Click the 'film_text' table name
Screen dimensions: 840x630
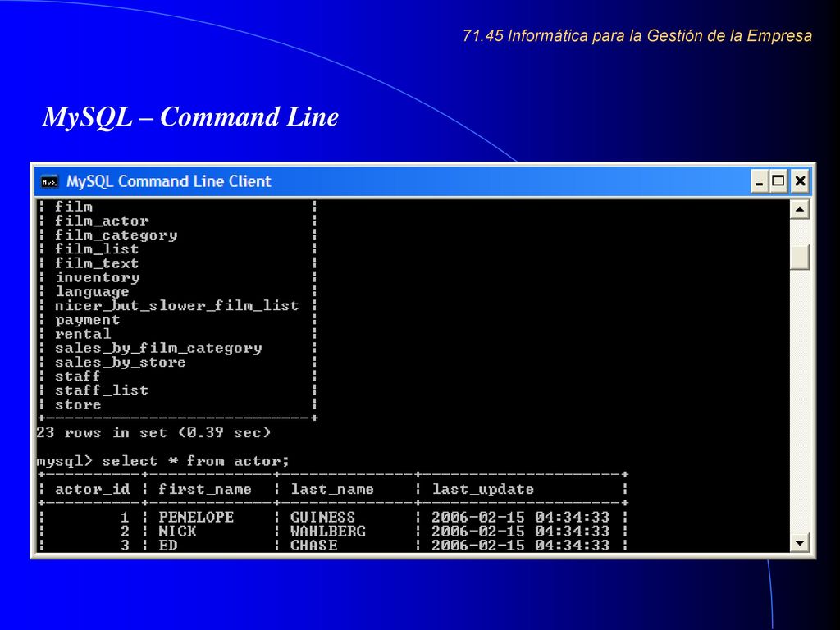point(97,263)
